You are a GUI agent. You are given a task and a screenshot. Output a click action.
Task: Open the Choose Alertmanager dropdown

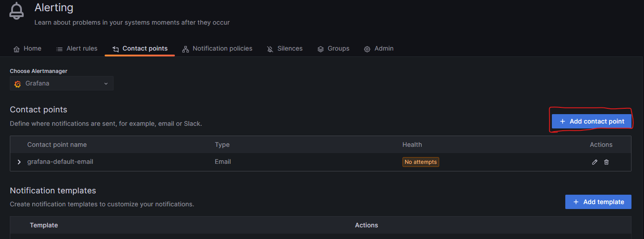point(62,83)
